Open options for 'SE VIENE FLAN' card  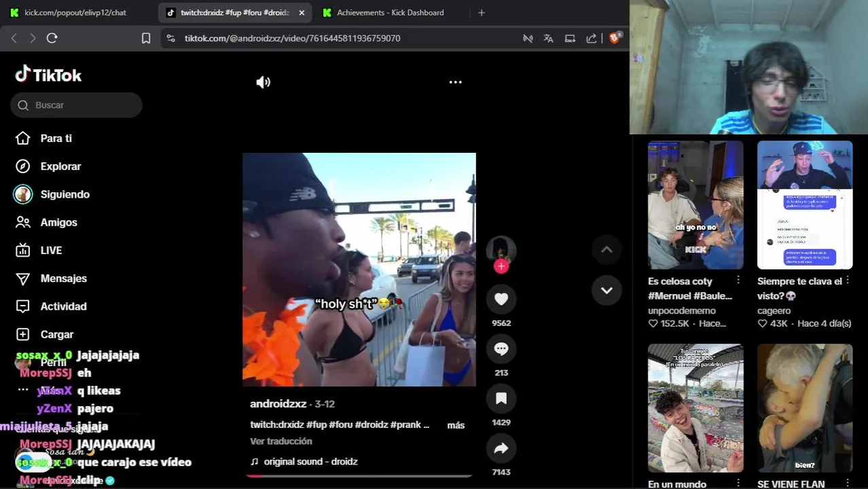click(x=848, y=483)
